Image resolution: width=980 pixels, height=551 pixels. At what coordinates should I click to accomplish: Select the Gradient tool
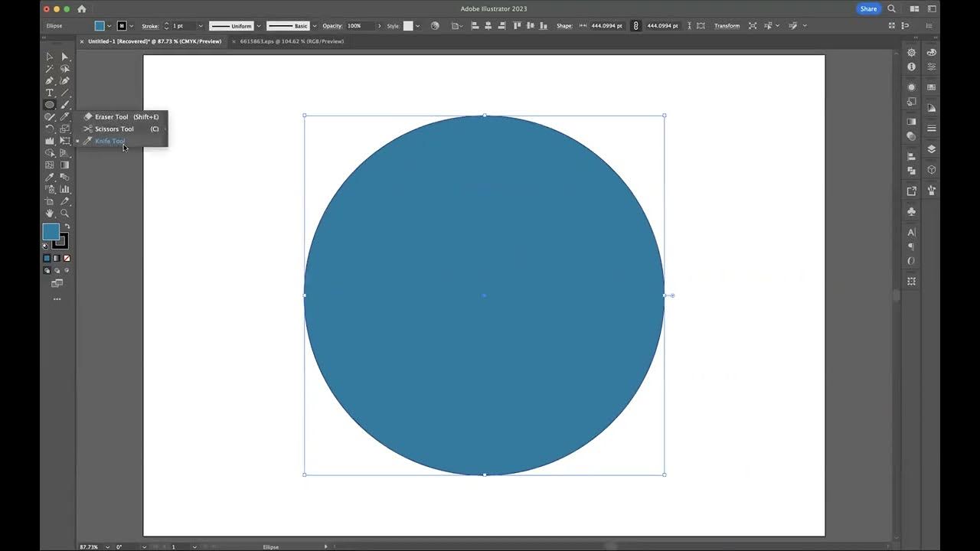(x=64, y=165)
